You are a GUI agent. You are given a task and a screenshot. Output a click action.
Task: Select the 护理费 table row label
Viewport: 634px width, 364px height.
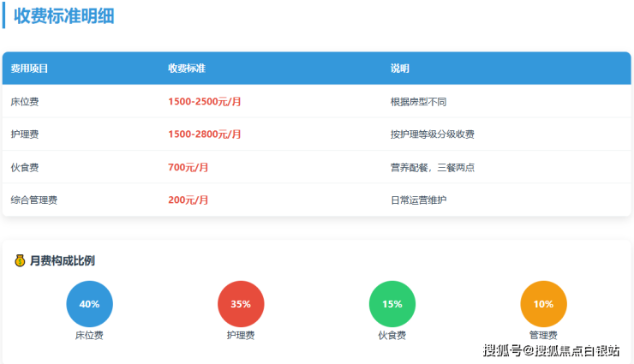[x=24, y=134]
